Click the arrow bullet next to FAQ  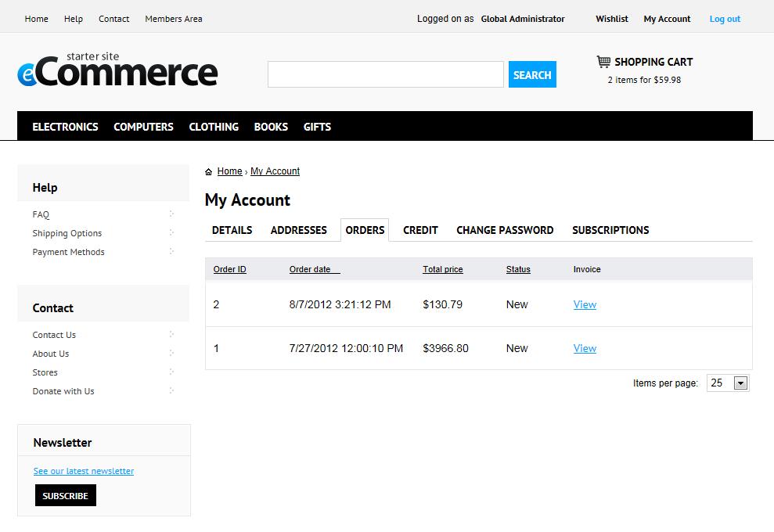pyautogui.click(x=171, y=214)
